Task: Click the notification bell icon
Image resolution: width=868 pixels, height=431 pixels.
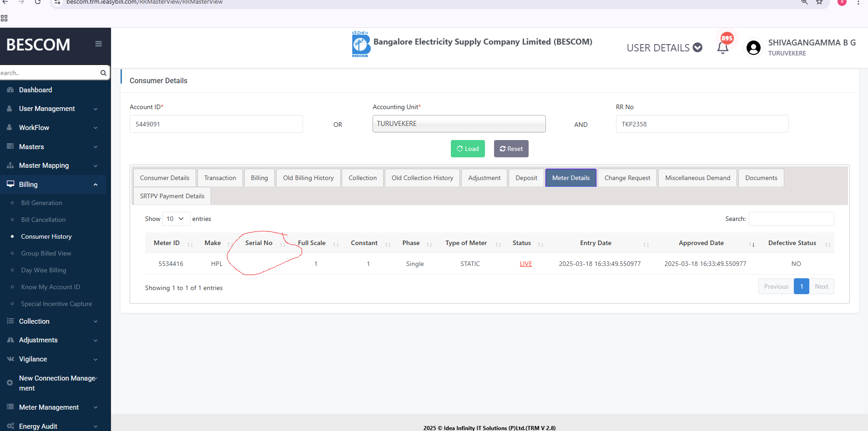Action: [722, 48]
